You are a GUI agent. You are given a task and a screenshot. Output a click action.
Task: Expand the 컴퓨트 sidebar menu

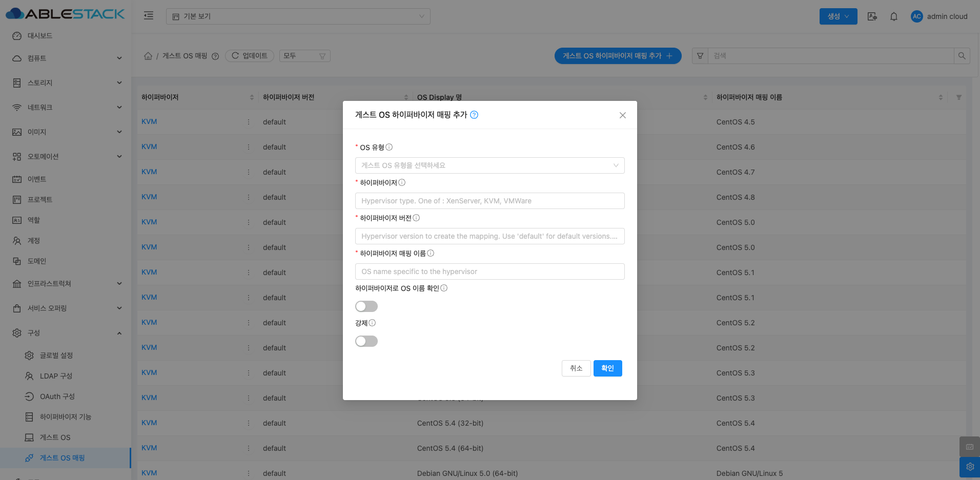coord(67,58)
